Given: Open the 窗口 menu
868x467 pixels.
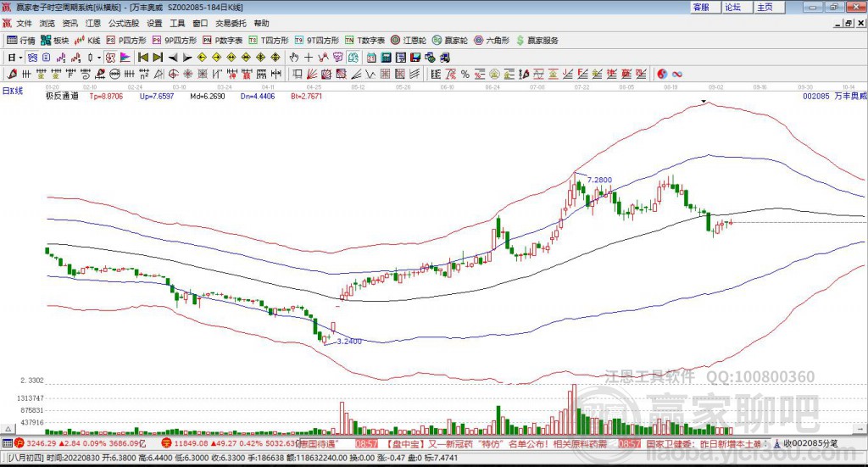Looking at the screenshot, I should (x=200, y=23).
